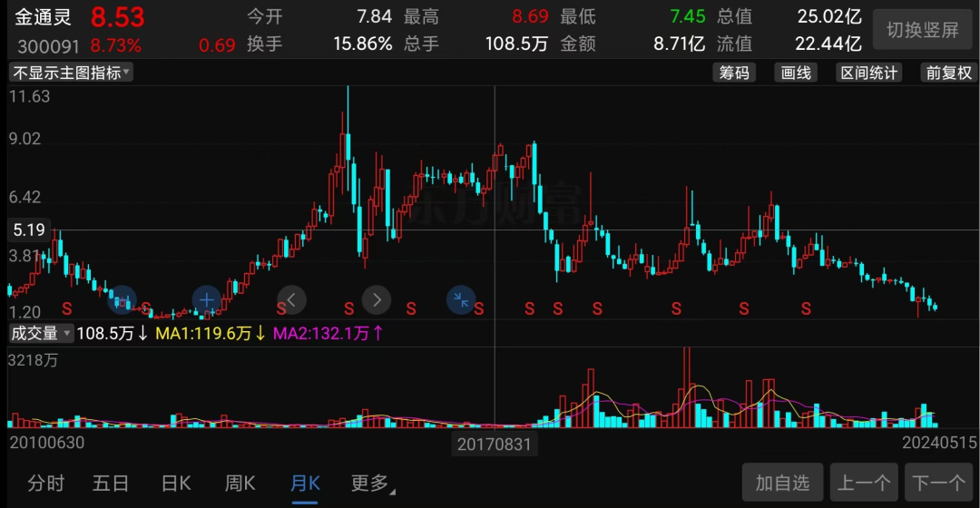
Task: Select the 月K tab
Action: [x=305, y=483]
